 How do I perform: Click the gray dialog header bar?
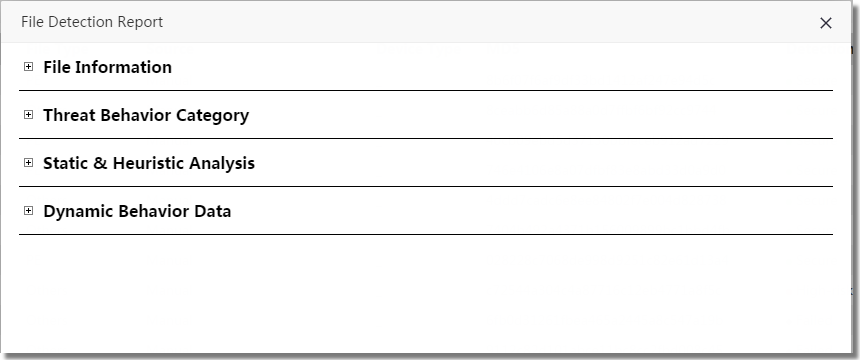[426, 22]
